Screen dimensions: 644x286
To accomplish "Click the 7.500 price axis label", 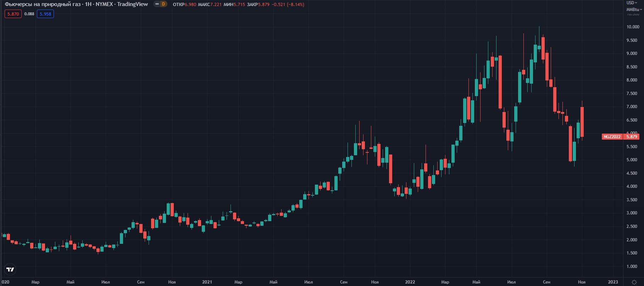I will [x=632, y=94].
